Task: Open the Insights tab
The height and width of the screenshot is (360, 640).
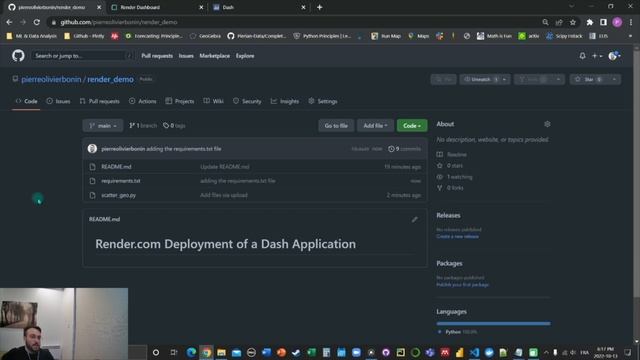Action: pos(285,101)
